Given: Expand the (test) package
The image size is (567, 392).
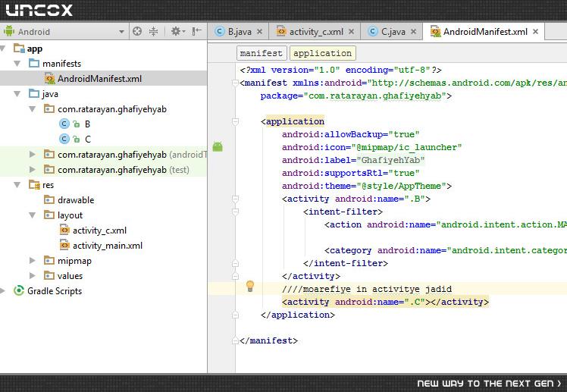Looking at the screenshot, I should 32,170.
